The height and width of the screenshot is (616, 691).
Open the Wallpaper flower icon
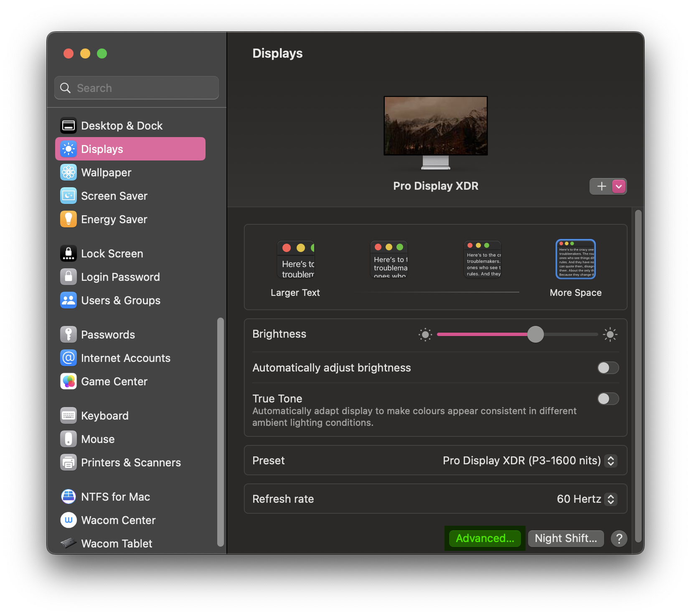click(x=69, y=172)
